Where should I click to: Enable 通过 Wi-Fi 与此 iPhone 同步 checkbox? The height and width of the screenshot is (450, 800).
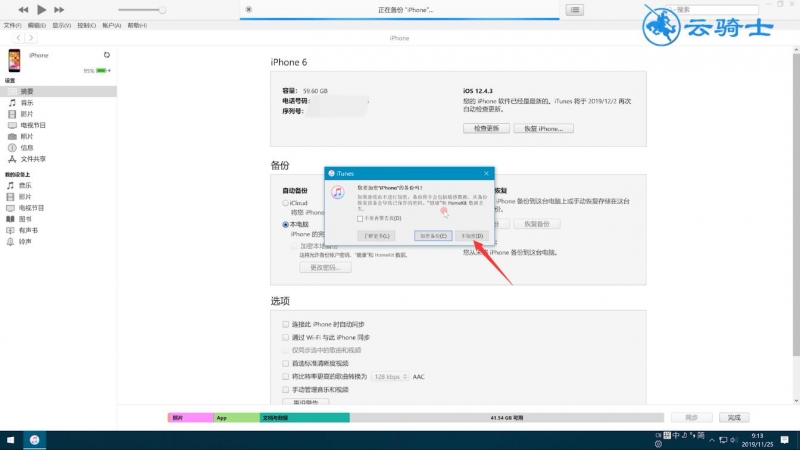285,337
